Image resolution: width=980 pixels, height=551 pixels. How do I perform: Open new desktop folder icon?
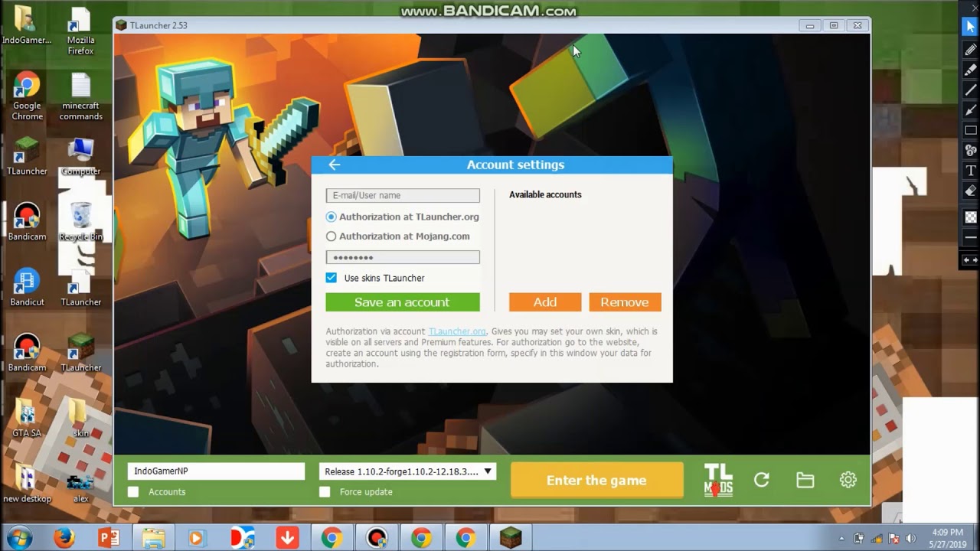[x=27, y=484]
